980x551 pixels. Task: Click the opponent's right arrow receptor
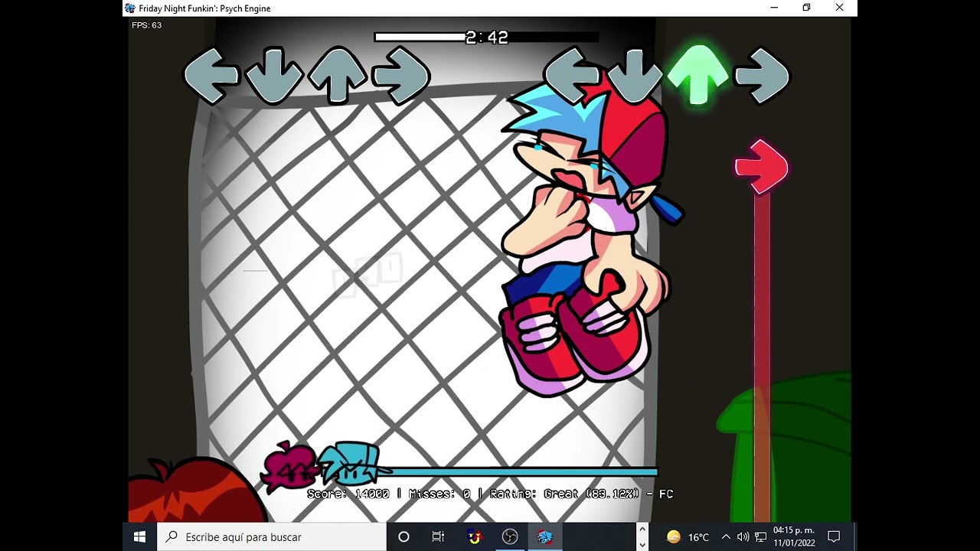pyautogui.click(x=401, y=75)
